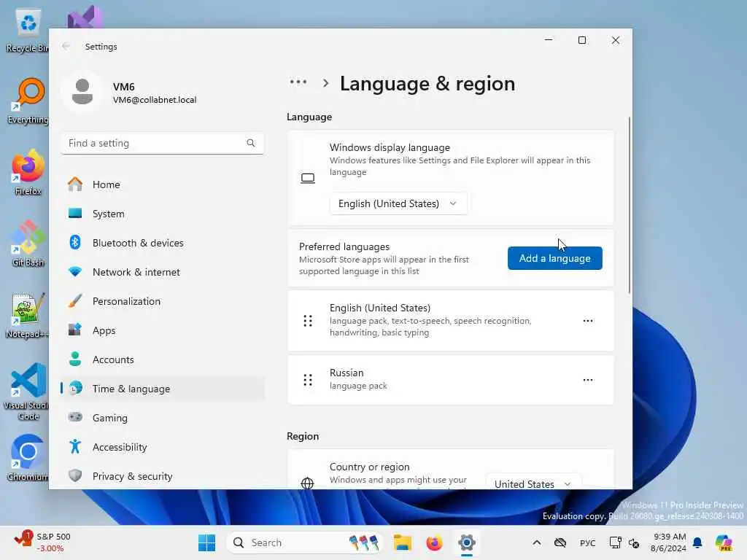Open the Windows display language dropdown
This screenshot has height=560, width=747.
pos(398,204)
